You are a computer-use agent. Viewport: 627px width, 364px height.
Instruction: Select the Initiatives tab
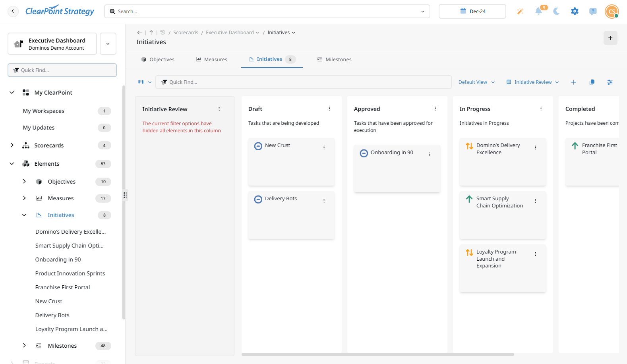[272, 60]
